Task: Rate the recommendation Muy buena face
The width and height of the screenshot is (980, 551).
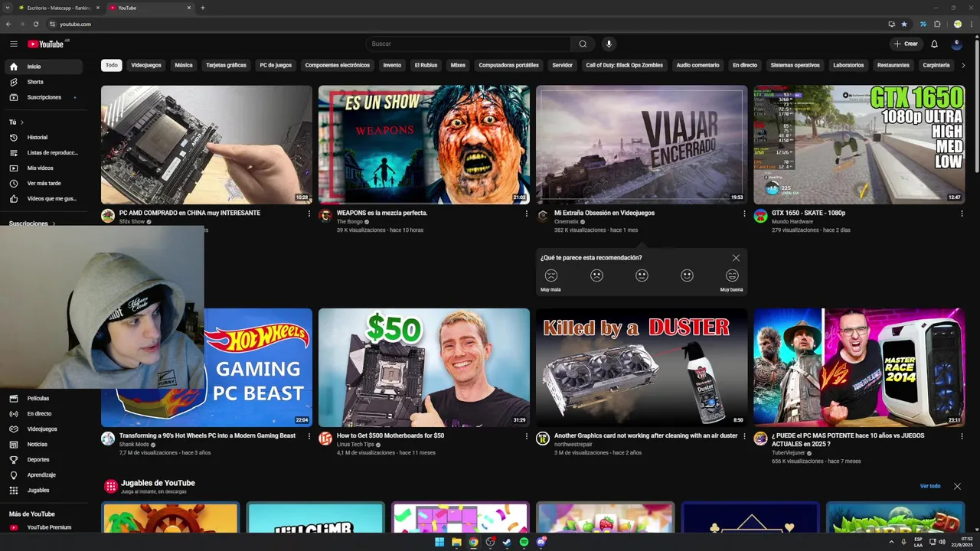Action: (732, 275)
